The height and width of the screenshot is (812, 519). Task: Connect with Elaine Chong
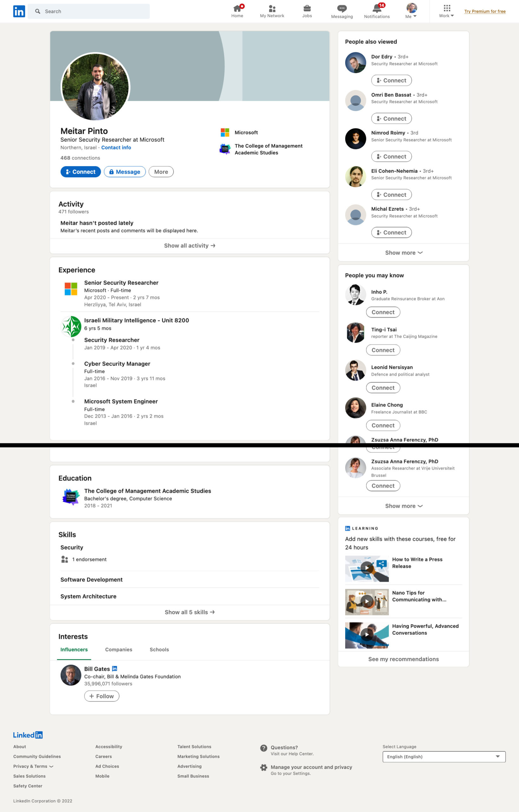(x=383, y=426)
